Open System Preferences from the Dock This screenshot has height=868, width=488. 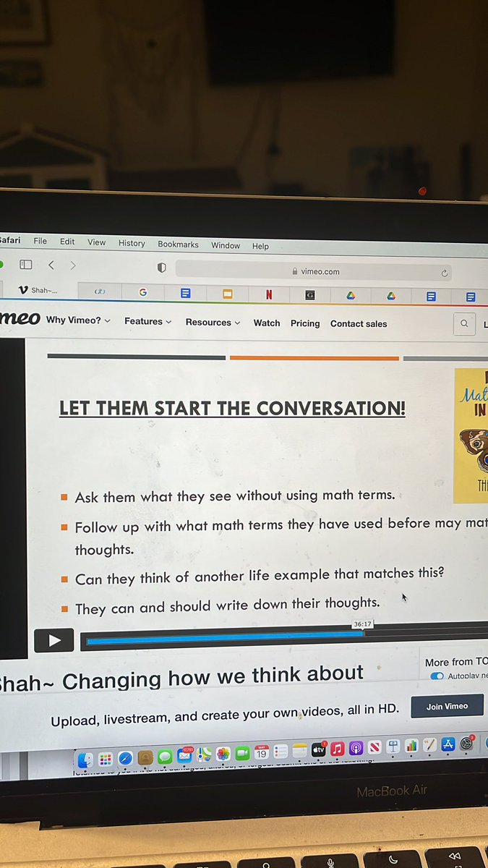pyautogui.click(x=467, y=743)
